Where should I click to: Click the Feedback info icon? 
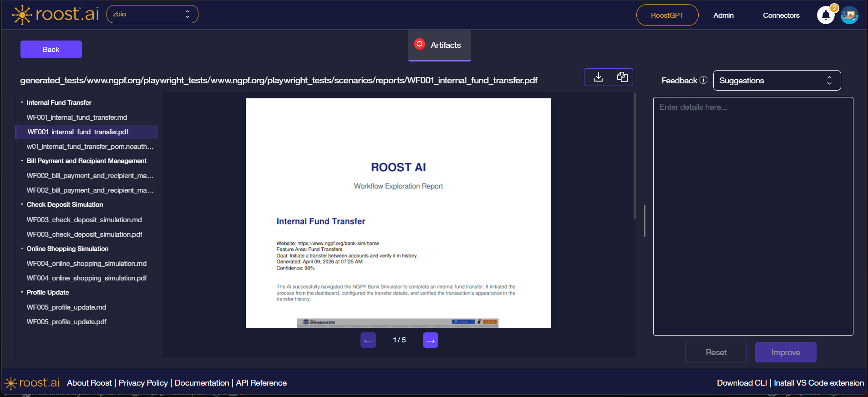click(703, 80)
